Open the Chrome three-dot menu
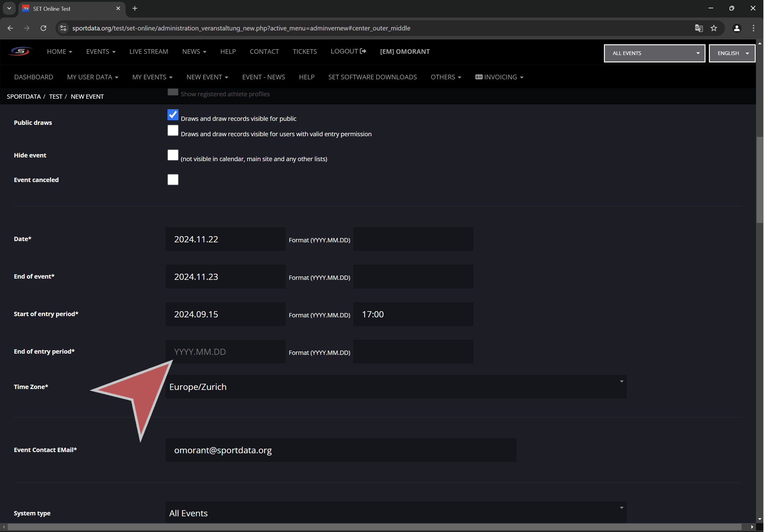The width and height of the screenshot is (764, 532). click(753, 28)
